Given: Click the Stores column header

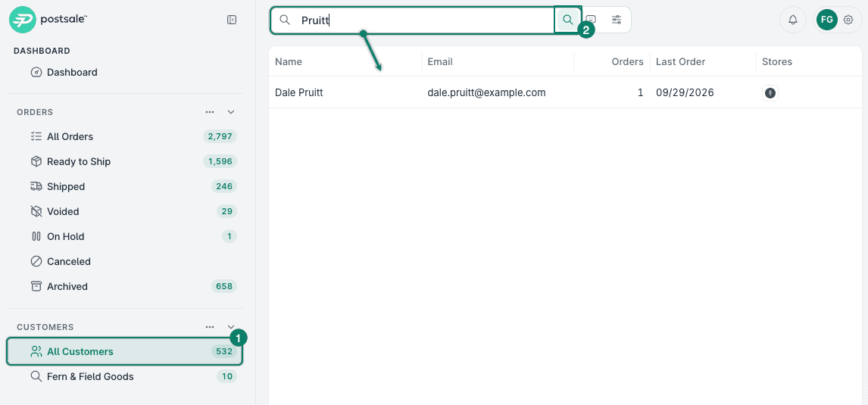Looking at the screenshot, I should tap(776, 62).
